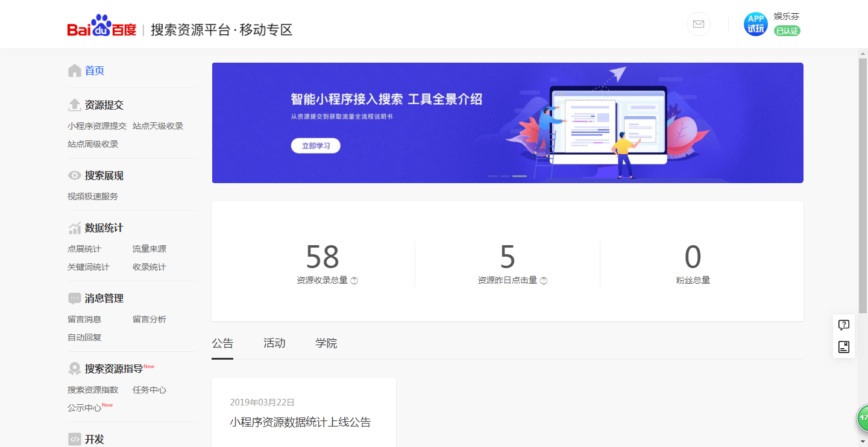
Task: Click the floating help question icon
Action: click(844, 325)
